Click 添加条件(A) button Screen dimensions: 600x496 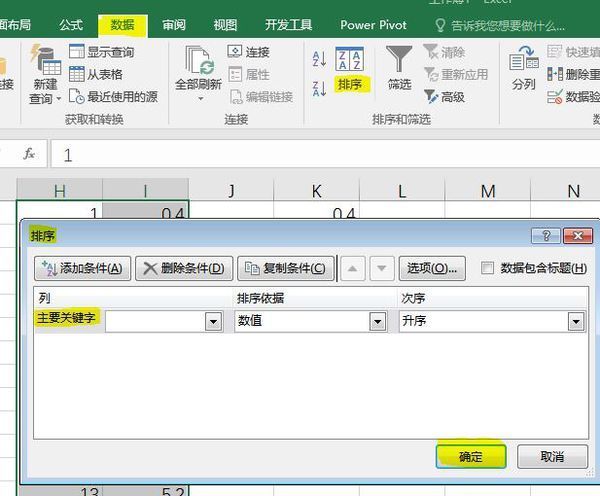tap(83, 269)
